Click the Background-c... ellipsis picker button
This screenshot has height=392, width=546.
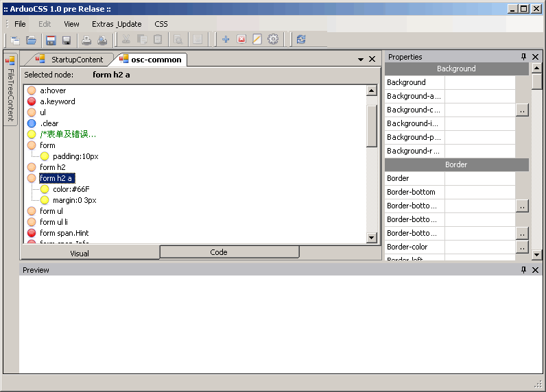521,110
